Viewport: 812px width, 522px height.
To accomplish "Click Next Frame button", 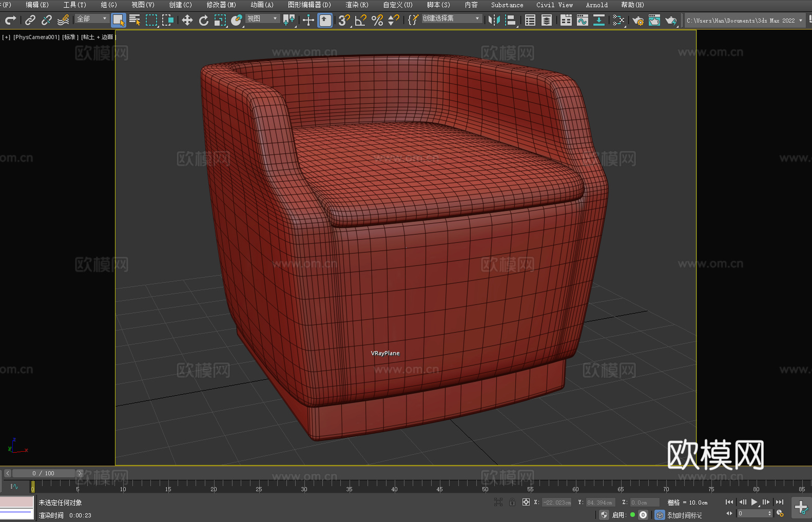I will coord(766,502).
